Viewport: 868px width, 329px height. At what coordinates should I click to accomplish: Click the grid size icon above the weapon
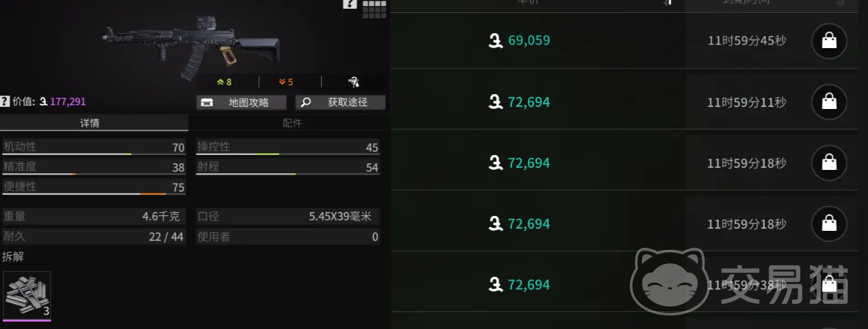[x=374, y=7]
